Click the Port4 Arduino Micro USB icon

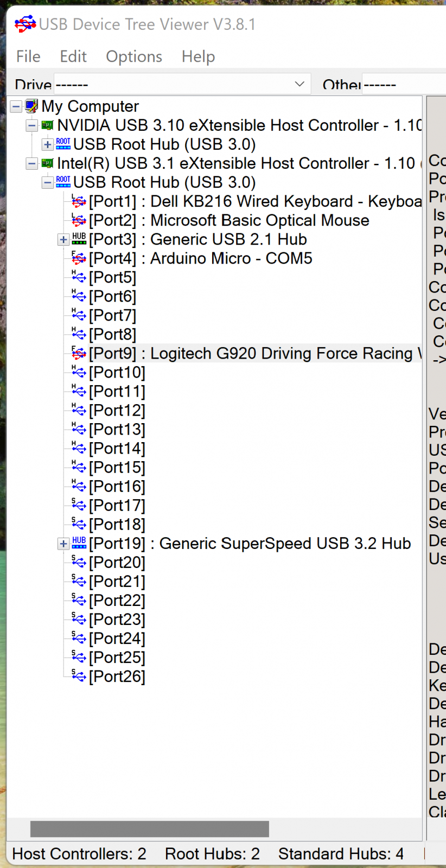[79, 258]
